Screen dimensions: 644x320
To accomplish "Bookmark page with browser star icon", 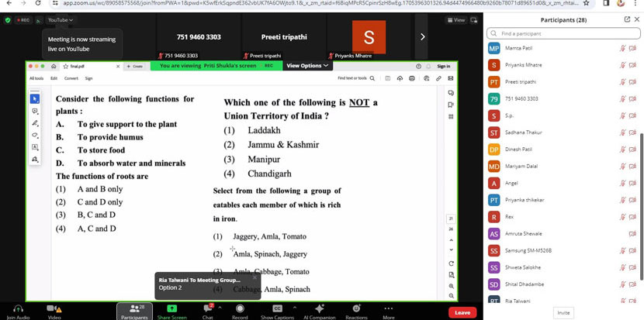I will coord(586,2).
